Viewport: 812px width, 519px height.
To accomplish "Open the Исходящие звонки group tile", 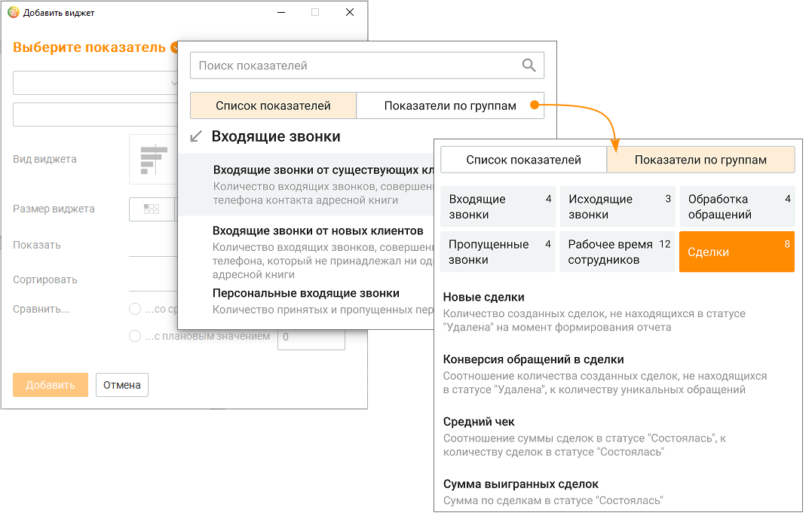I will click(x=617, y=206).
